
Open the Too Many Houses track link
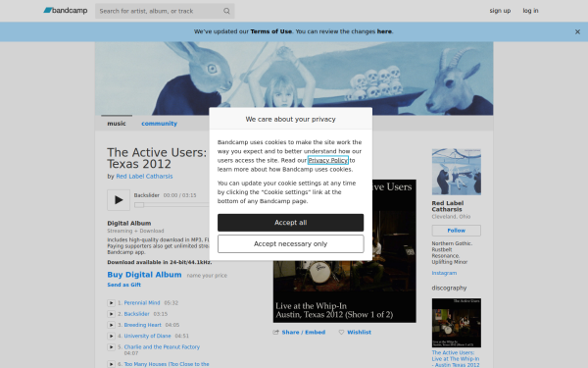[x=167, y=364]
